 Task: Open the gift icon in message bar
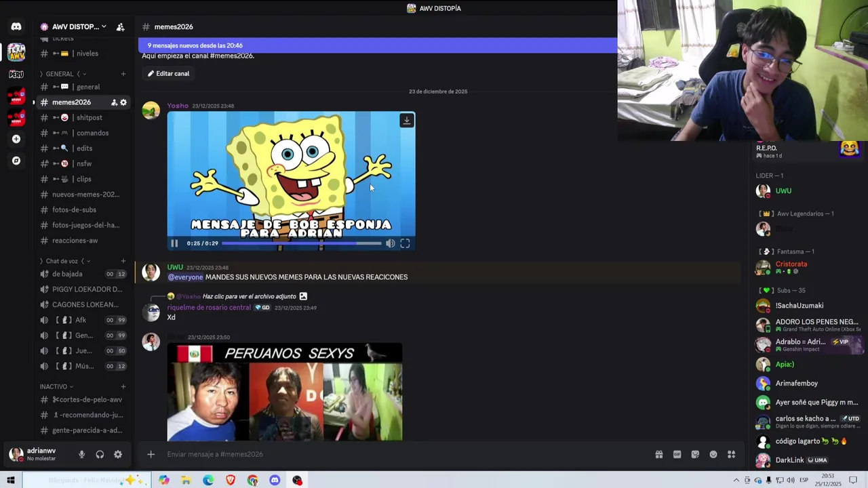(658, 455)
